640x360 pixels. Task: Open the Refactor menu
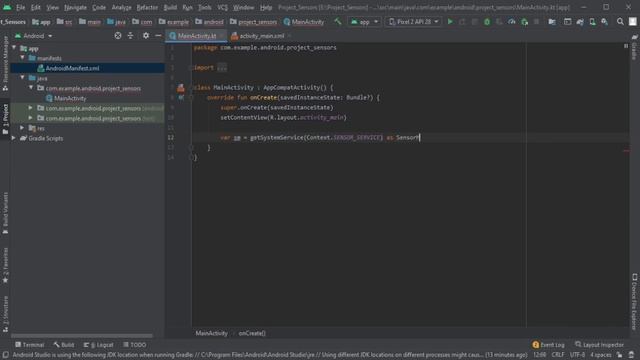click(x=147, y=7)
